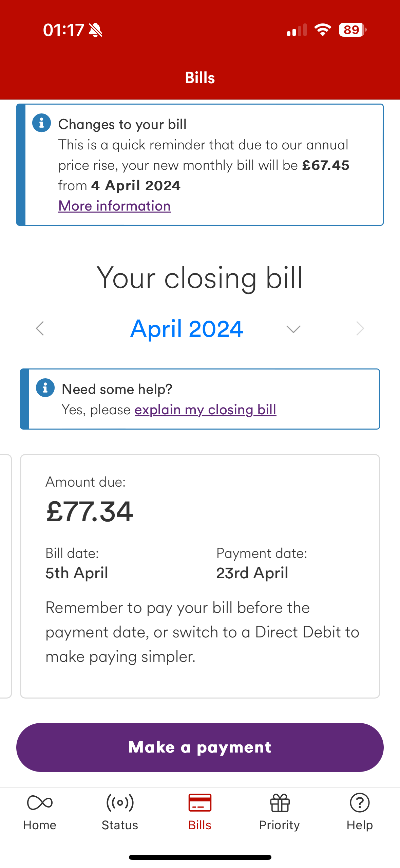Tap the Wi-Fi status icon
400x868 pixels.
tap(323, 30)
